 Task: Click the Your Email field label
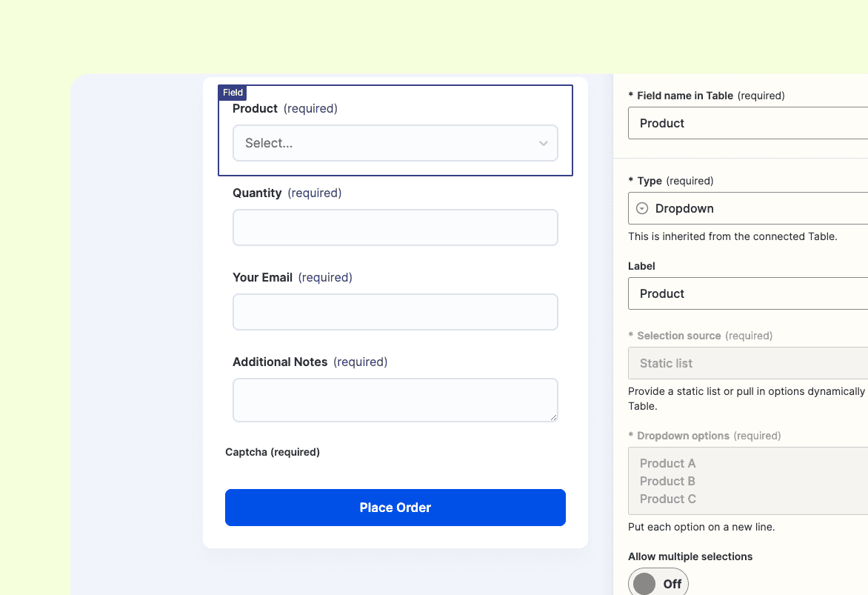262,278
